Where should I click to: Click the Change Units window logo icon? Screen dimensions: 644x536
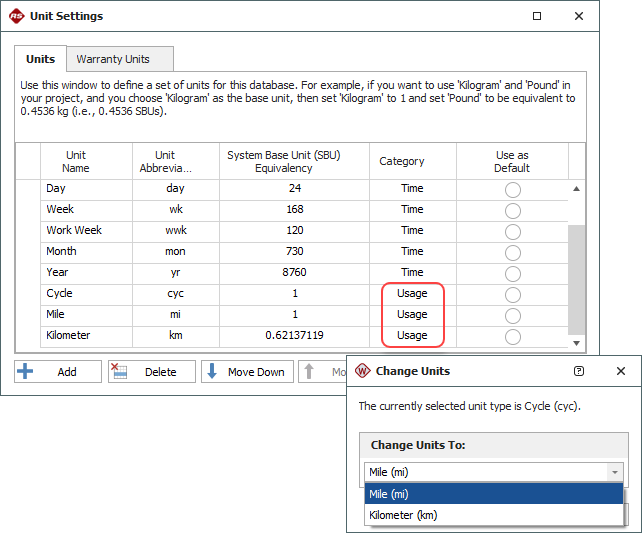pyautogui.click(x=362, y=371)
